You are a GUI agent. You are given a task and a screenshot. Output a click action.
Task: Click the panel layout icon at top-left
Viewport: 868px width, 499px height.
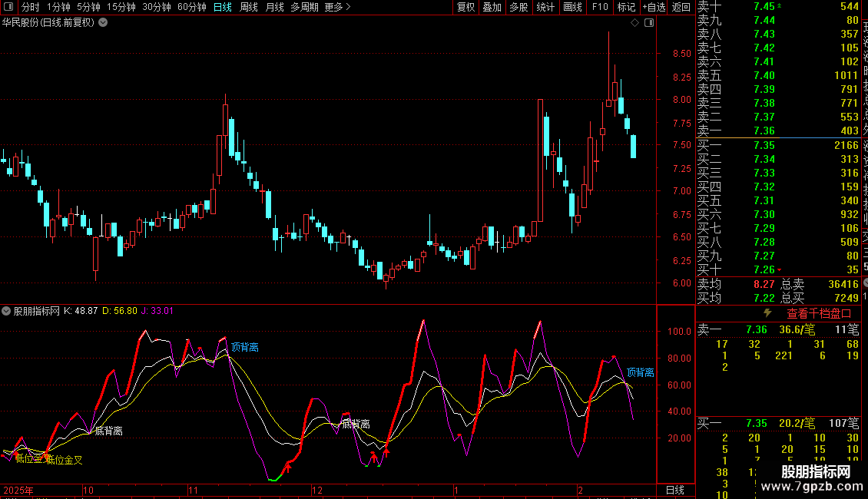point(8,7)
